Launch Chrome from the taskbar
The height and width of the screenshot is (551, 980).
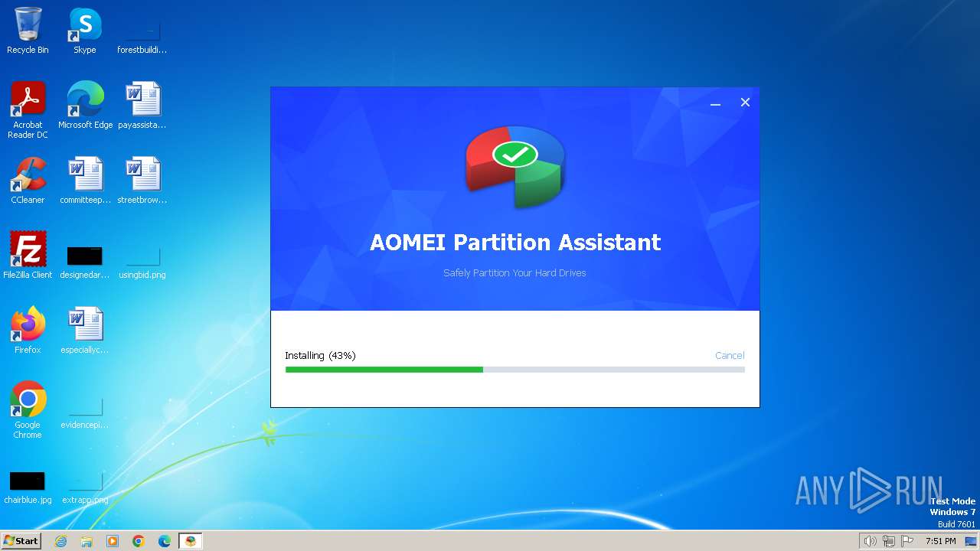pos(139,541)
